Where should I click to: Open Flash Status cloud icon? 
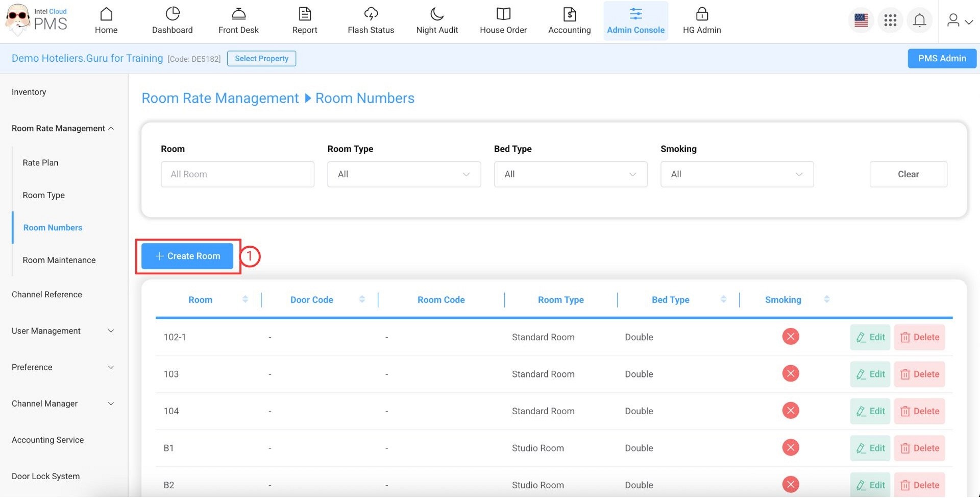point(371,14)
